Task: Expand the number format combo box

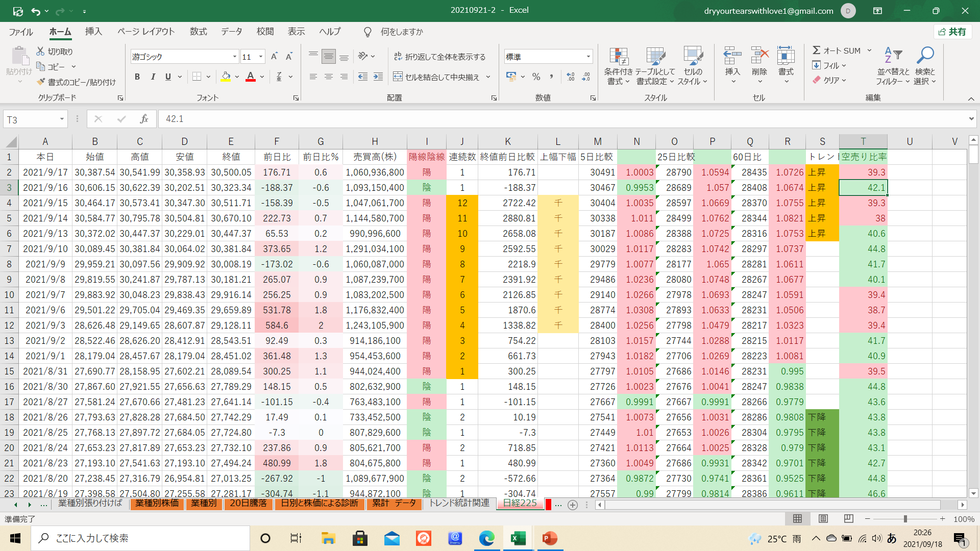Action: pyautogui.click(x=589, y=57)
